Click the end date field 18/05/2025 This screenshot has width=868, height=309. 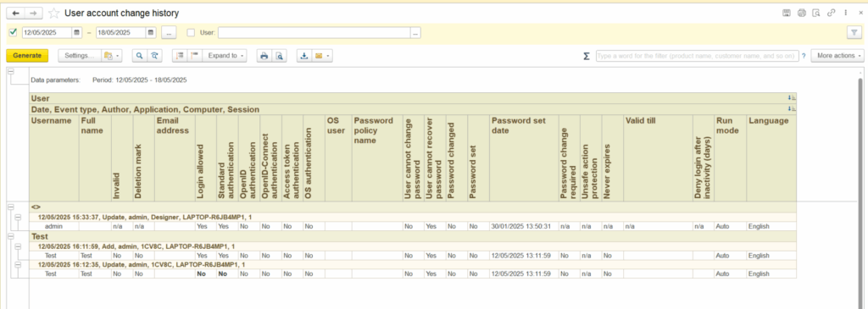pyautogui.click(x=121, y=33)
